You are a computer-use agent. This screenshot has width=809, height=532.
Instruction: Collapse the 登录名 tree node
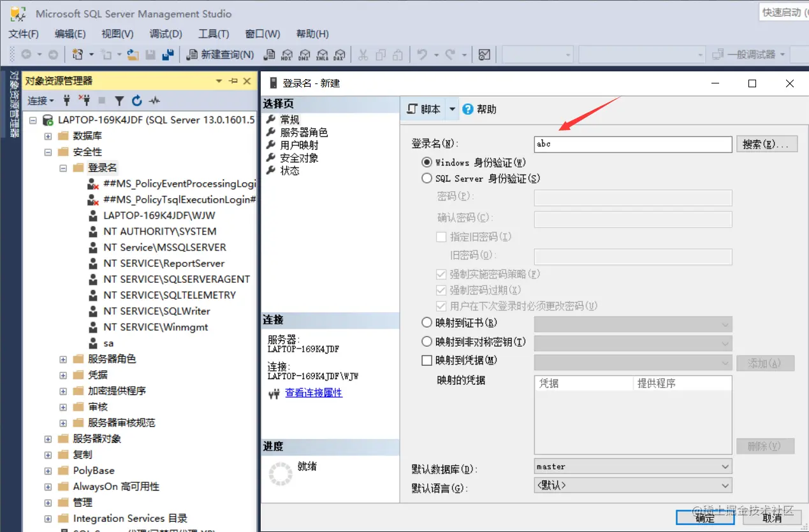coord(63,168)
